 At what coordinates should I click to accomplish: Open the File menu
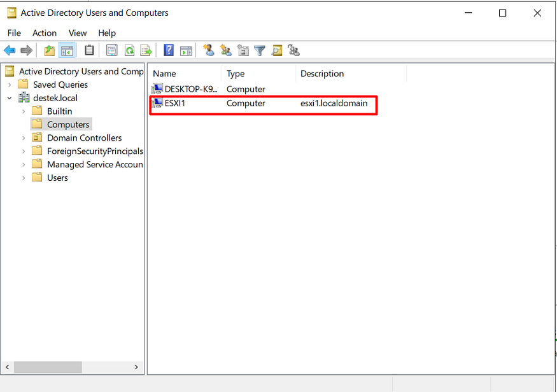[14, 33]
